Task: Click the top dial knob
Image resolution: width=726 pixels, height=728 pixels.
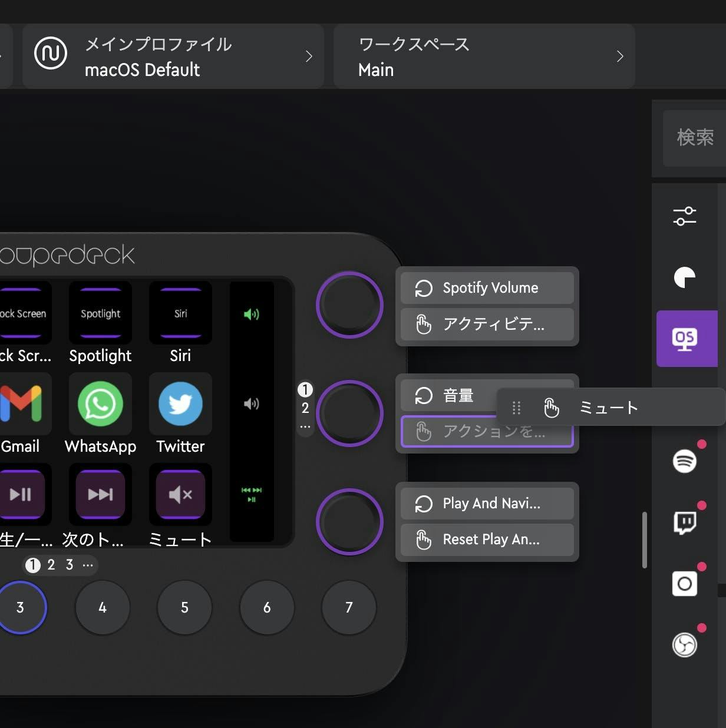Action: 349,305
